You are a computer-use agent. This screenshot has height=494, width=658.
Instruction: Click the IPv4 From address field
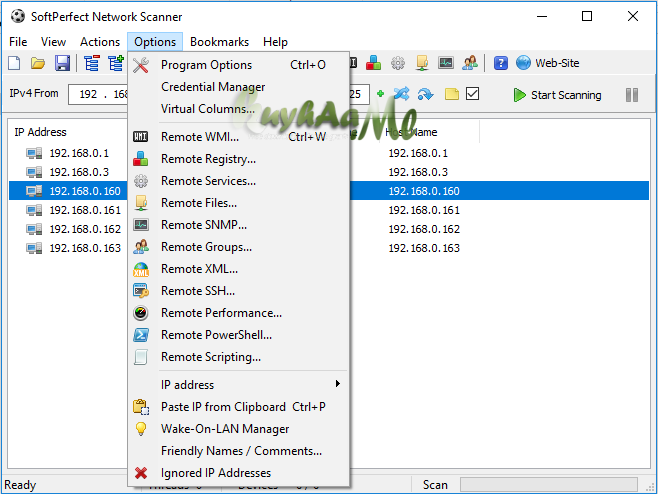pyautogui.click(x=98, y=94)
